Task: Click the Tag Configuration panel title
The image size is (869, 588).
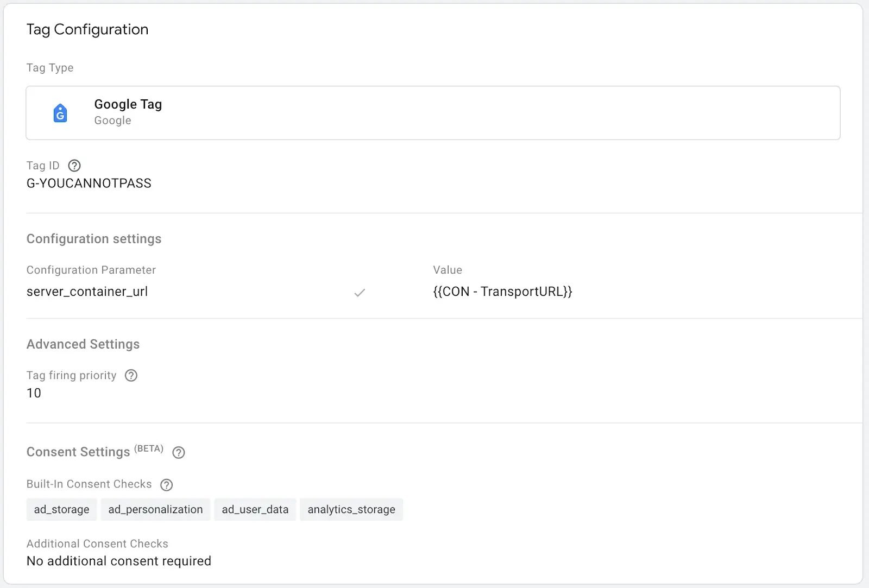Action: click(87, 29)
